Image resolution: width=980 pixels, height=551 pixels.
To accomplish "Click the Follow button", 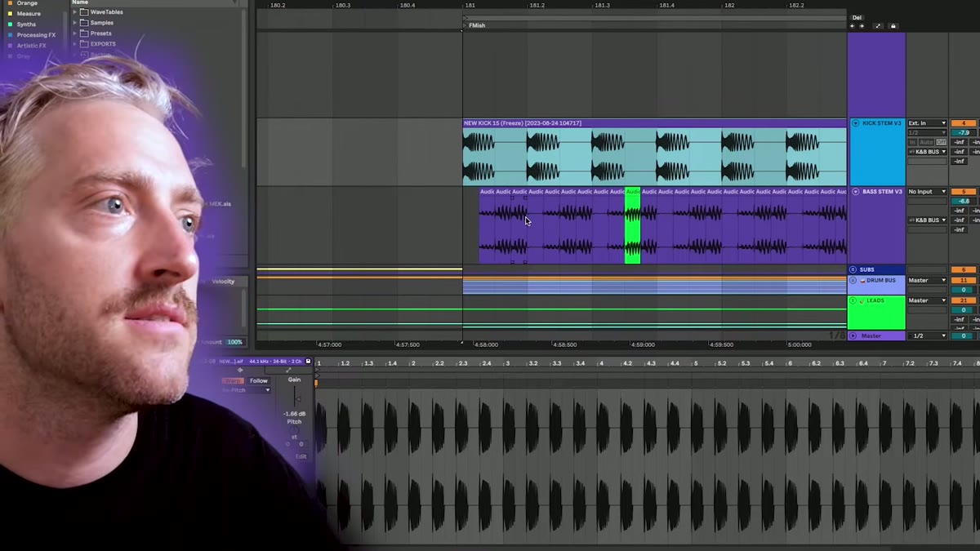I will coord(259,380).
